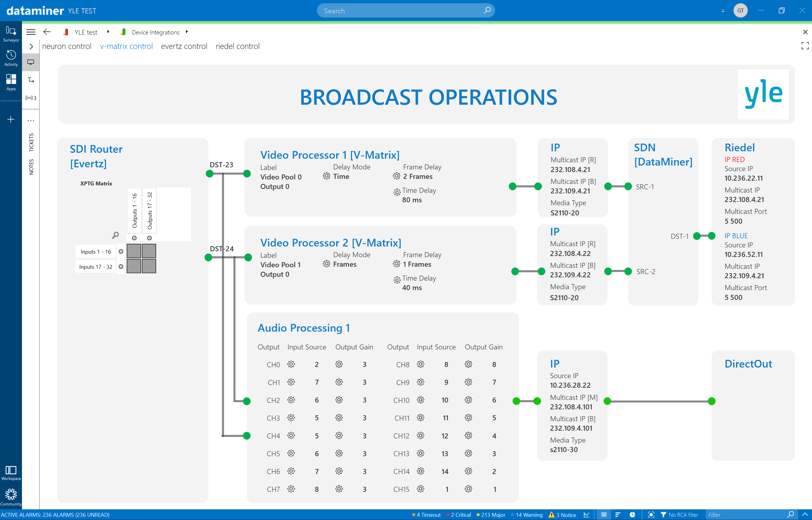
Task: Edit CH4 Input Source gear icon
Action: coord(291,435)
